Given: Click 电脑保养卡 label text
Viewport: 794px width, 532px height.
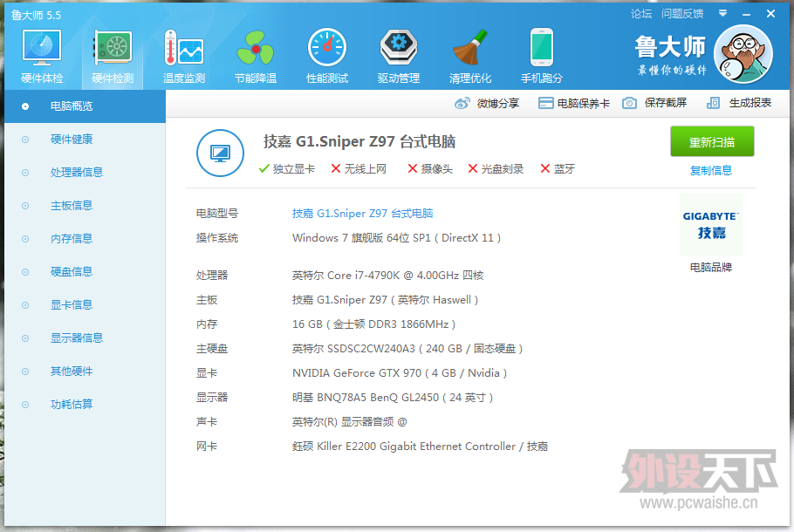Looking at the screenshot, I should (x=584, y=104).
